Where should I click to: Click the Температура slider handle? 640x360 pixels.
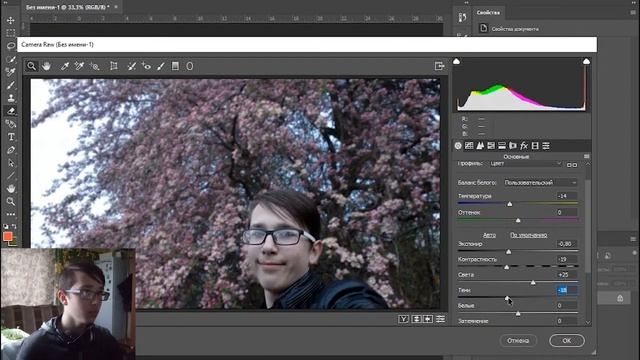point(509,204)
